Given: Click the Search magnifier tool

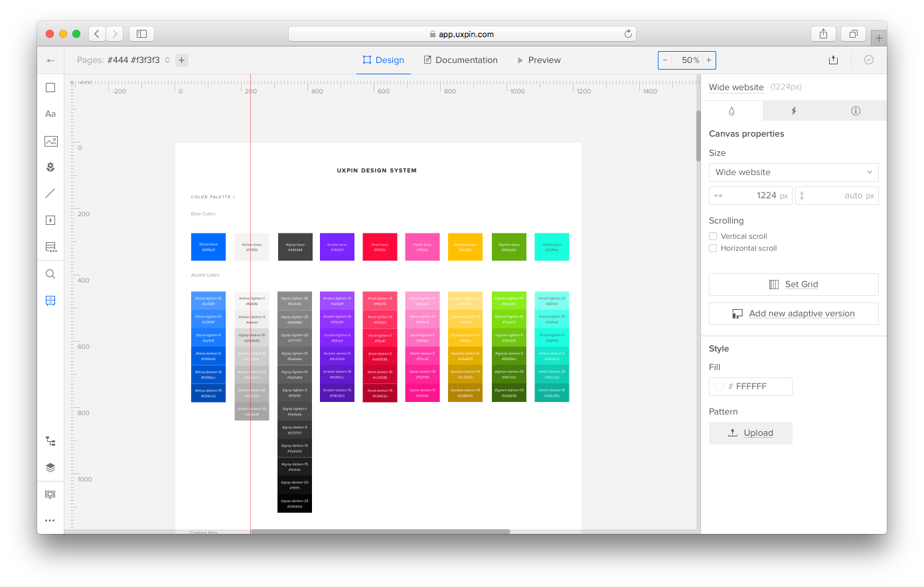Looking at the screenshot, I should pyautogui.click(x=50, y=274).
